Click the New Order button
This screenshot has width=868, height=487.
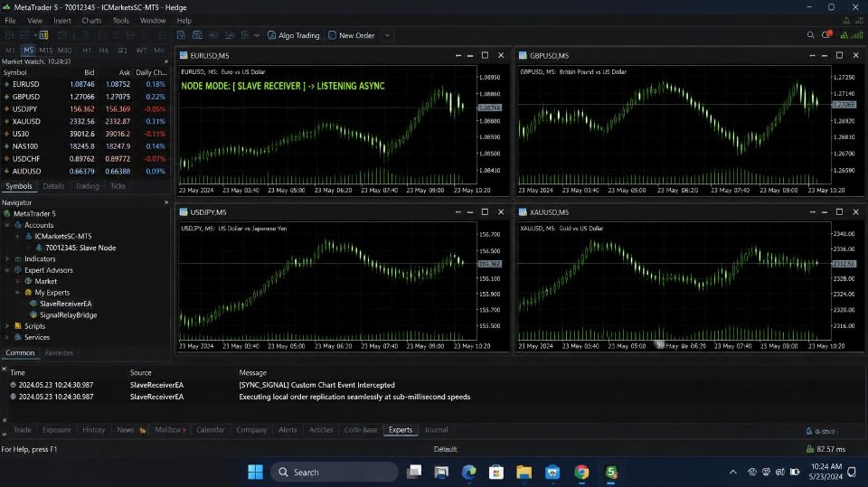[x=352, y=35]
